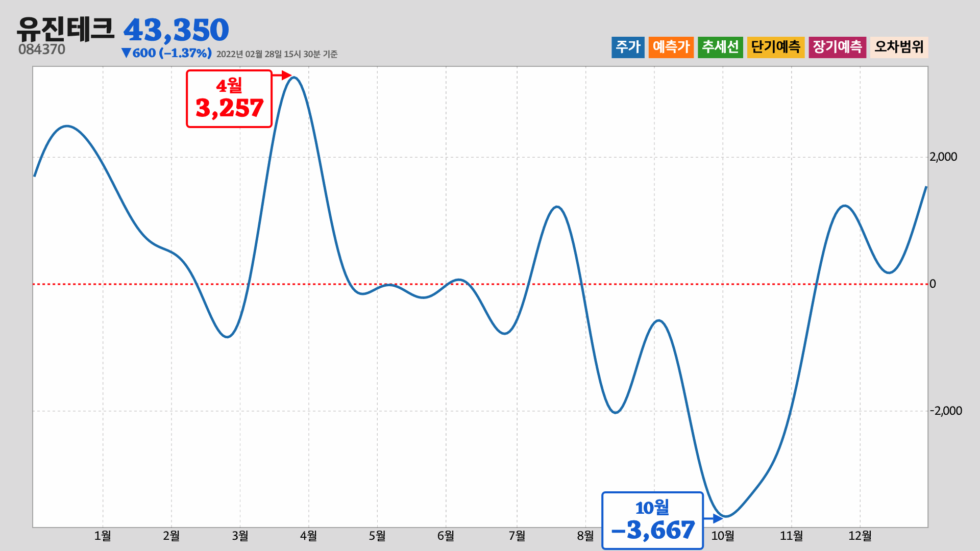Click the 0 y-axis label
980x551 pixels.
click(933, 284)
